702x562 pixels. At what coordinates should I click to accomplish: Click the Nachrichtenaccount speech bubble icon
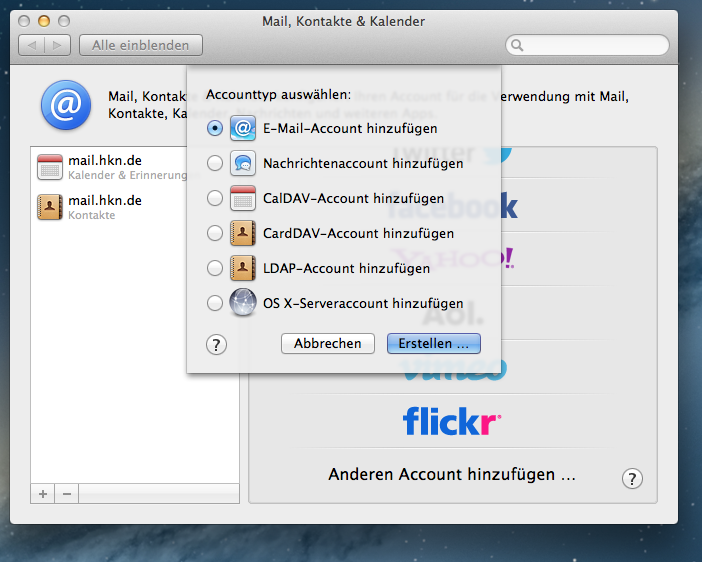point(243,163)
